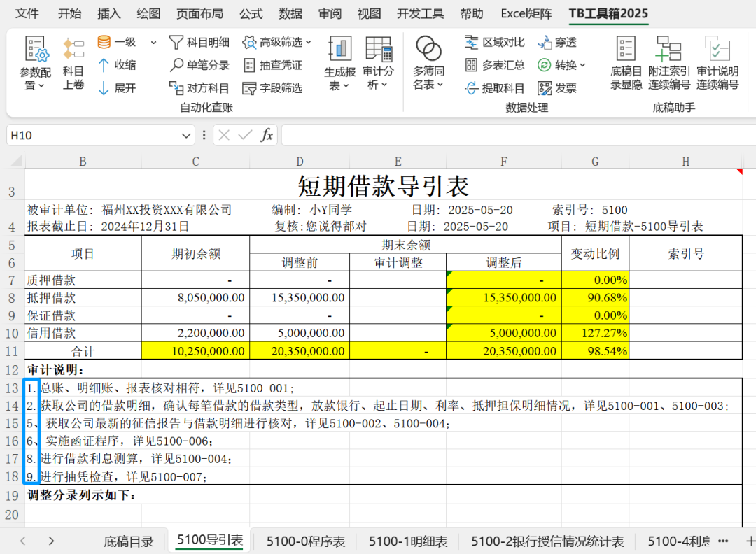Image resolution: width=756 pixels, height=554 pixels.
Task: Click the 科目上卷 icon
Action: 73,50
